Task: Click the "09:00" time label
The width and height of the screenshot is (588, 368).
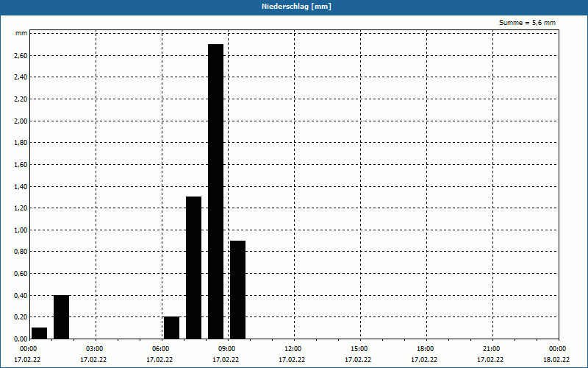Action: (x=227, y=349)
